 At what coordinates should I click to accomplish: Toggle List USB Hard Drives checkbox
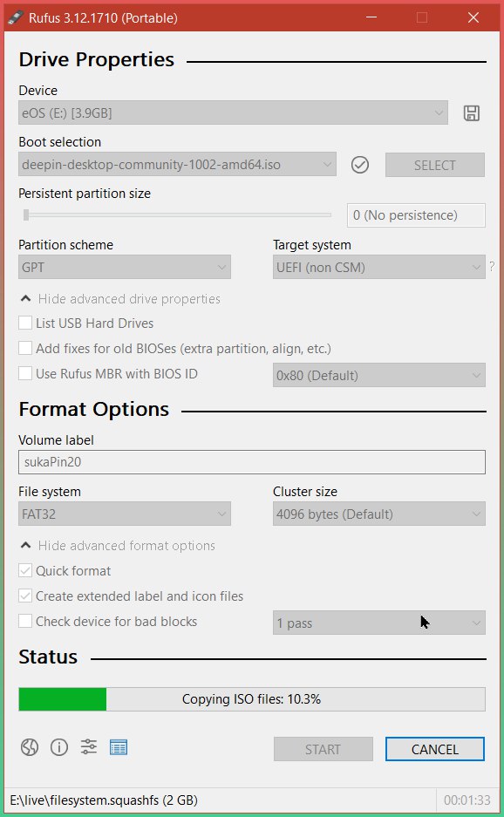pyautogui.click(x=25, y=323)
